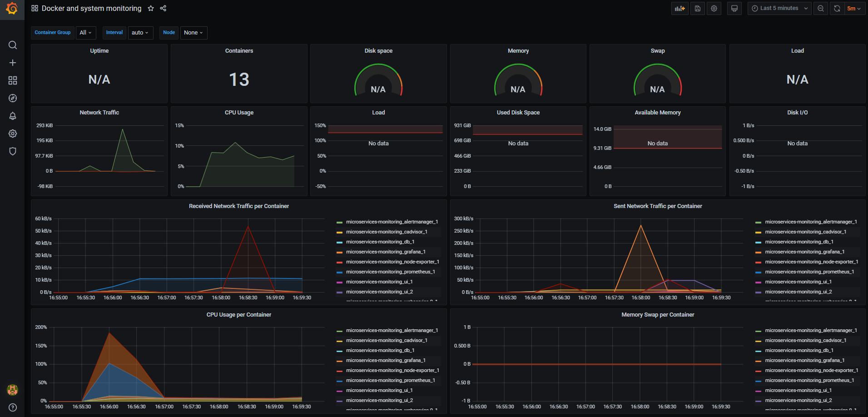Click the Docker and system monitoring title
The width and height of the screenshot is (868, 417).
pyautogui.click(x=91, y=8)
